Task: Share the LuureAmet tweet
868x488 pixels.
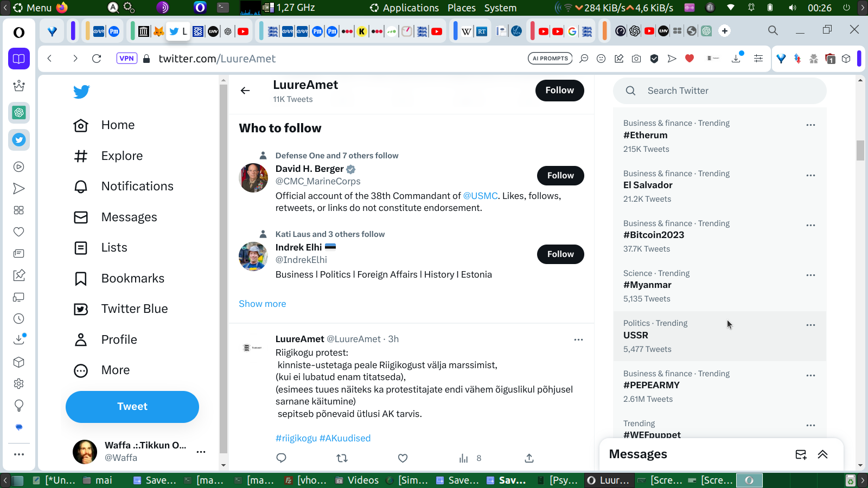Action: [x=529, y=458]
